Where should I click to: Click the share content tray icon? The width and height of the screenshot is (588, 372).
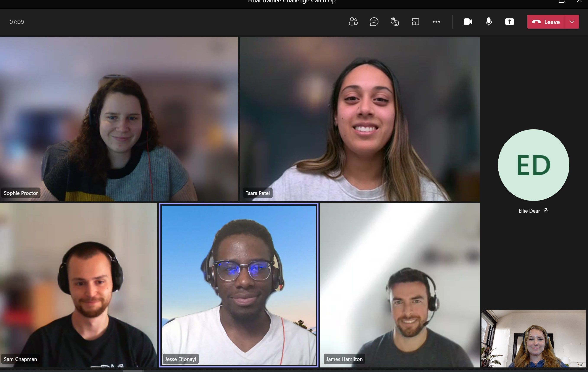click(509, 22)
